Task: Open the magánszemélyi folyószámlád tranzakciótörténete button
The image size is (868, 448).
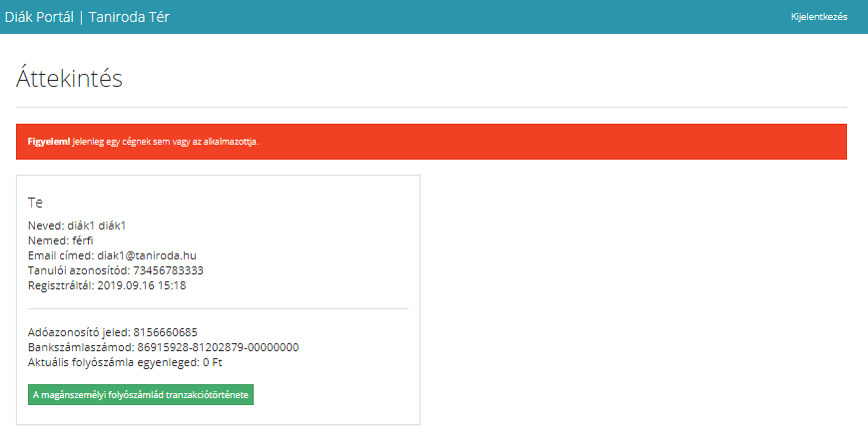Action: coord(142,395)
